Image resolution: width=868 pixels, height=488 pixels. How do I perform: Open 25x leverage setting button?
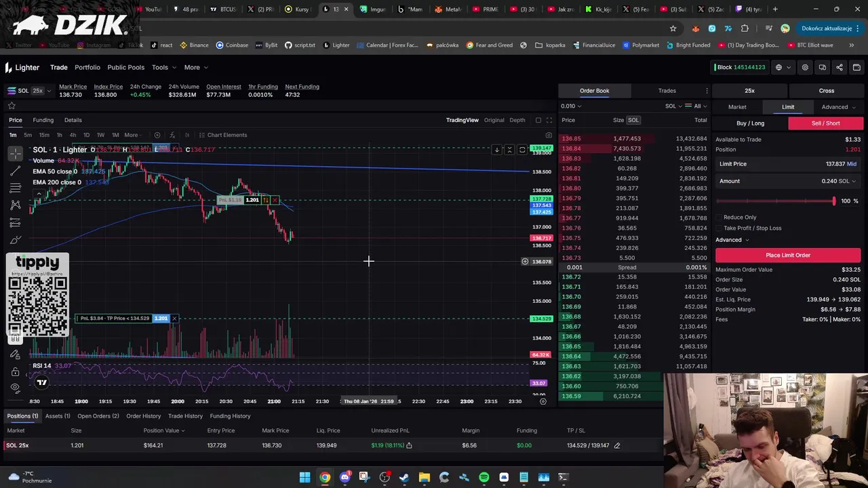click(x=749, y=91)
